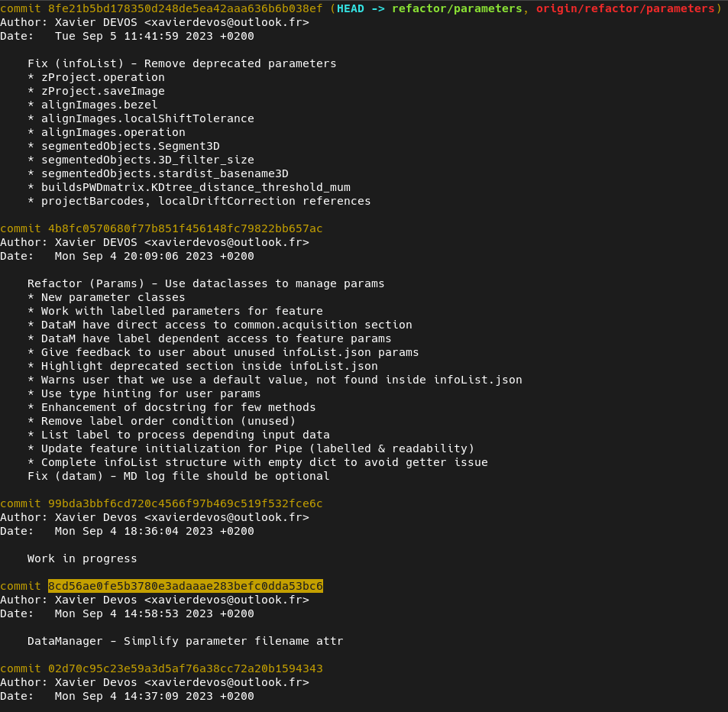728x712 pixels.
Task: Click the segmentedObjects.3D_filter_size line
Action: click(141, 160)
